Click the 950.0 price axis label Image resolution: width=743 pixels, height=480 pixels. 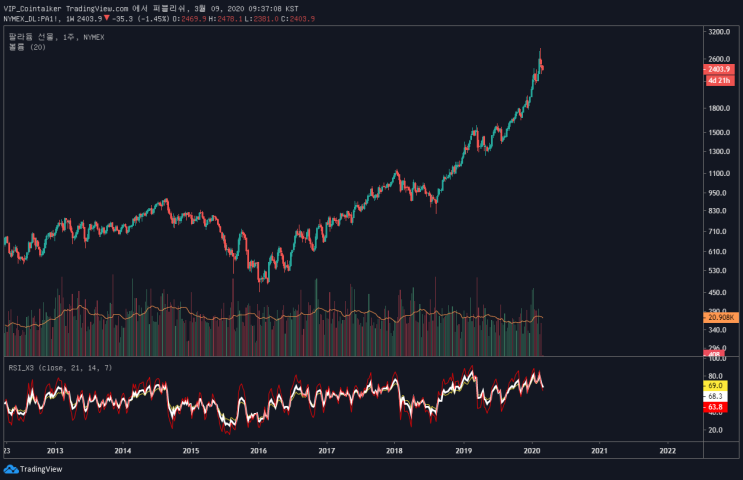click(717, 193)
